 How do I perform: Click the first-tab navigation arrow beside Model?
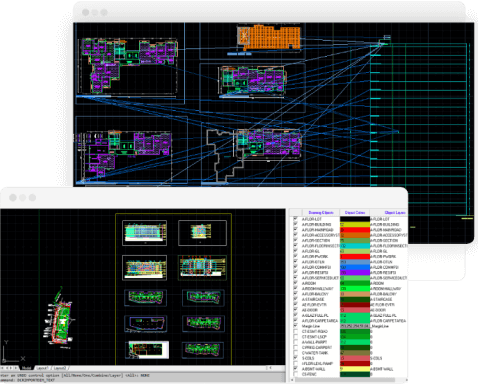[x=3, y=368]
